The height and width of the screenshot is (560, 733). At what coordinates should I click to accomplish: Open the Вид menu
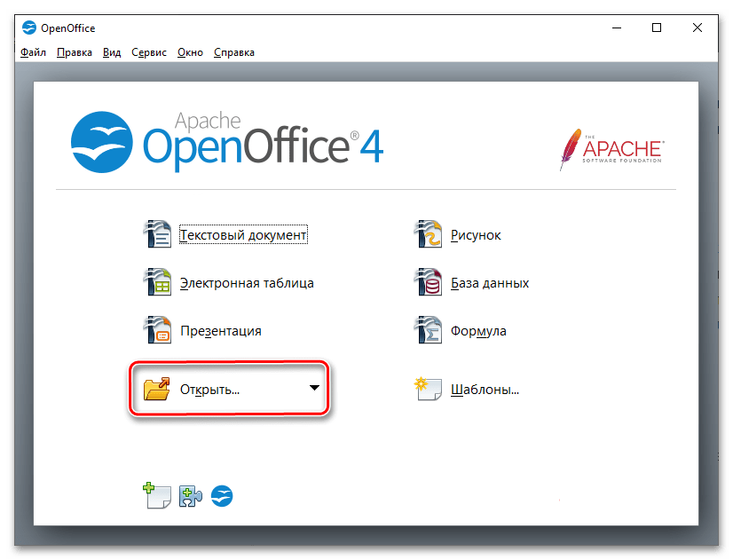[x=112, y=52]
